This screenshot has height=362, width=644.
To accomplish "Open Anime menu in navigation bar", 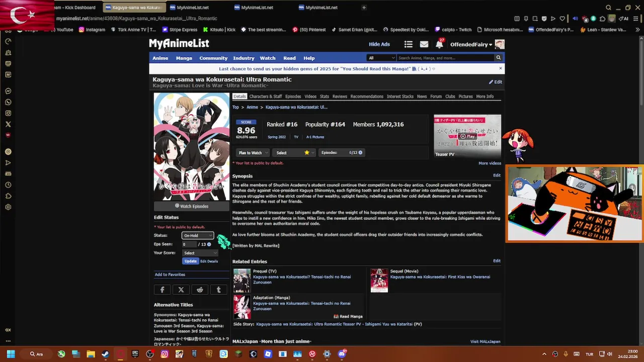I will click(160, 58).
